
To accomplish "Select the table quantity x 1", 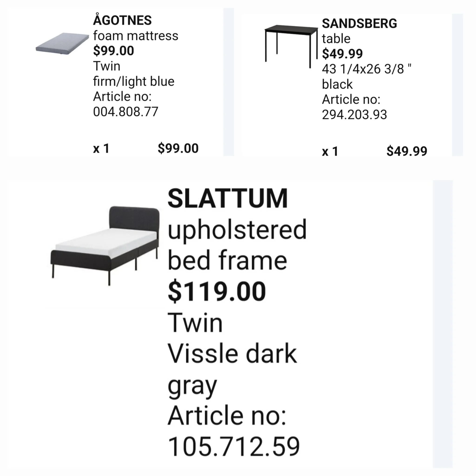I will click(330, 151).
